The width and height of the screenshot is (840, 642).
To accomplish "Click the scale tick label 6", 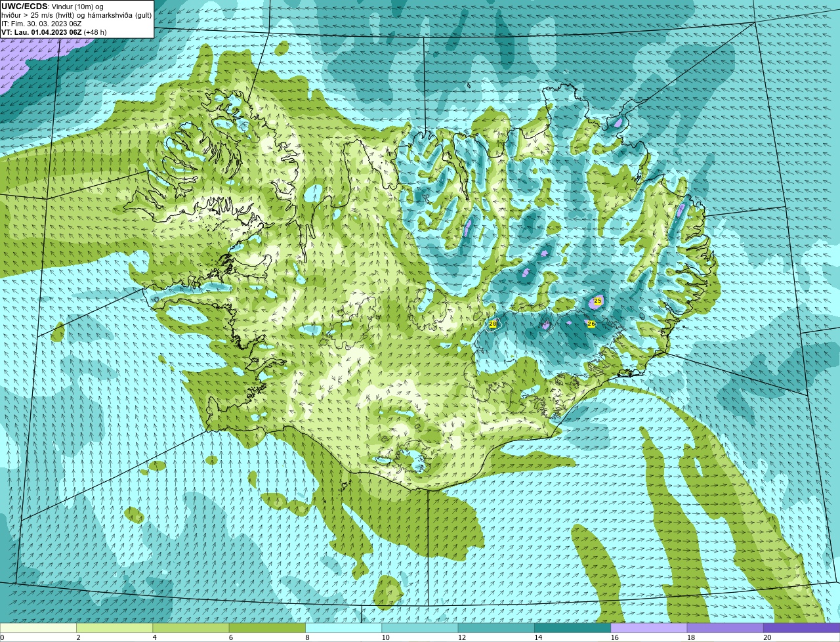I will [x=231, y=637].
